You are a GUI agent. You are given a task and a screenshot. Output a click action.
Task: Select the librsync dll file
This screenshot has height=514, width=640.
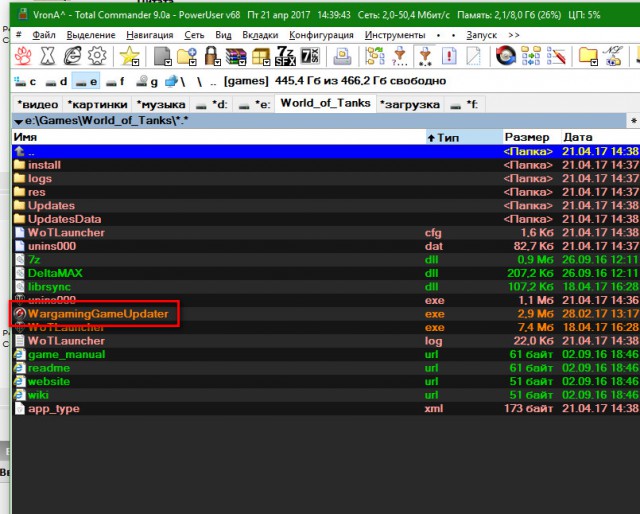coord(326,287)
